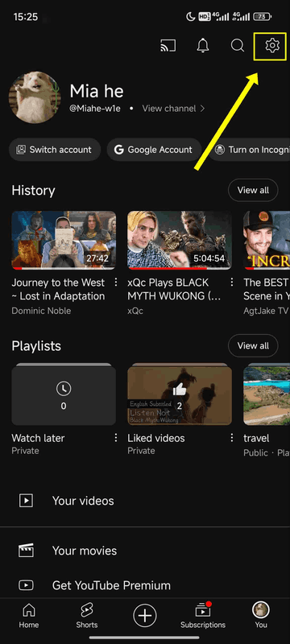Open the Create plus button

(x=144, y=616)
